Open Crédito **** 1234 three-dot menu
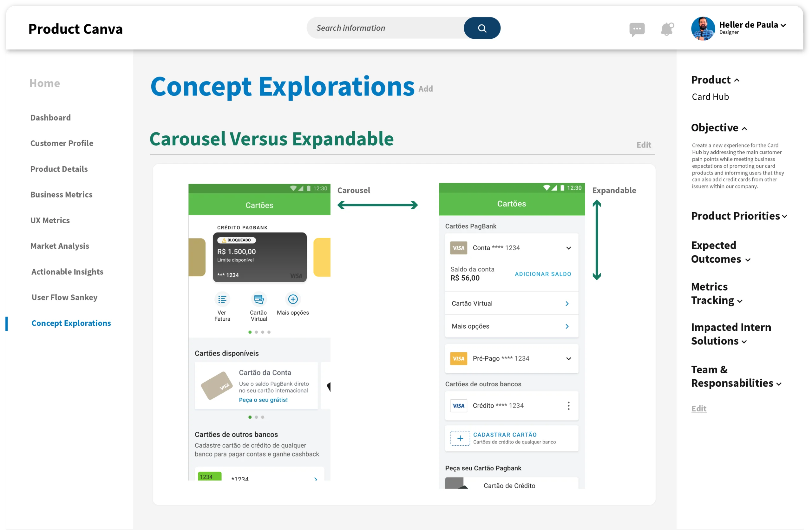 pos(568,406)
